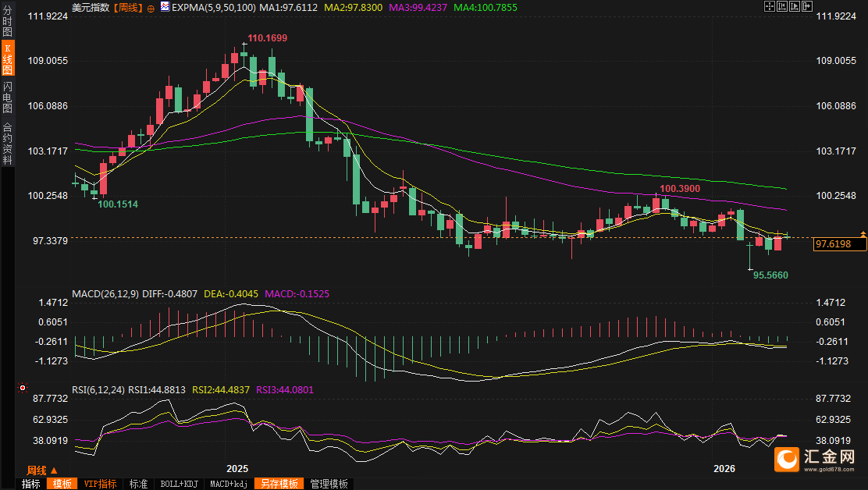Screen dimensions: 868x490
Task: Open 管理模板 template manager
Action: click(x=329, y=484)
